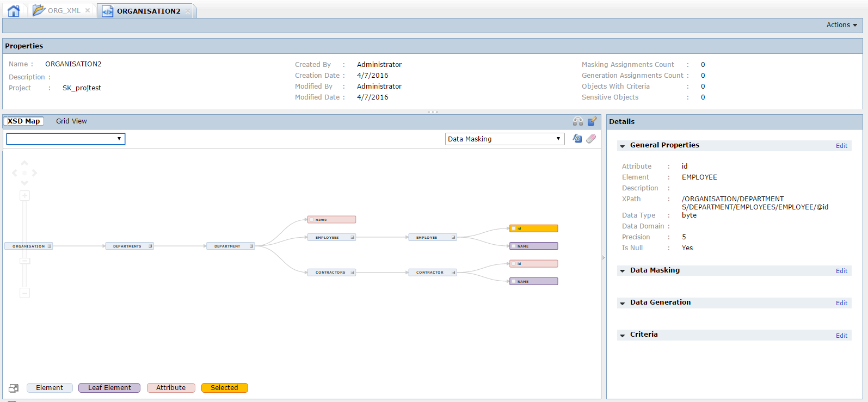Check the DEPARTMENT name attribute checkbox
Image resolution: width=868 pixels, height=402 pixels.
click(x=312, y=220)
